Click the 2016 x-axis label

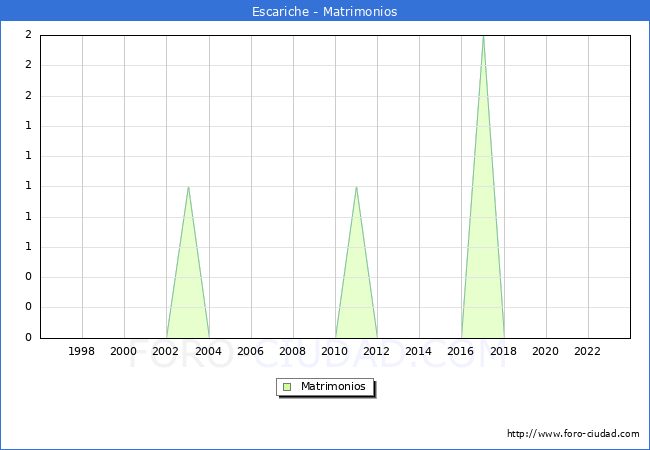pos(461,351)
